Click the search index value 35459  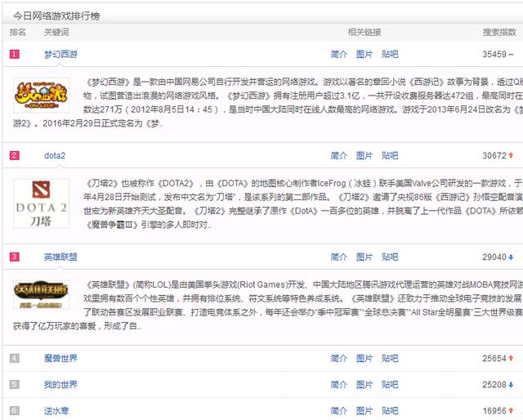click(x=494, y=54)
